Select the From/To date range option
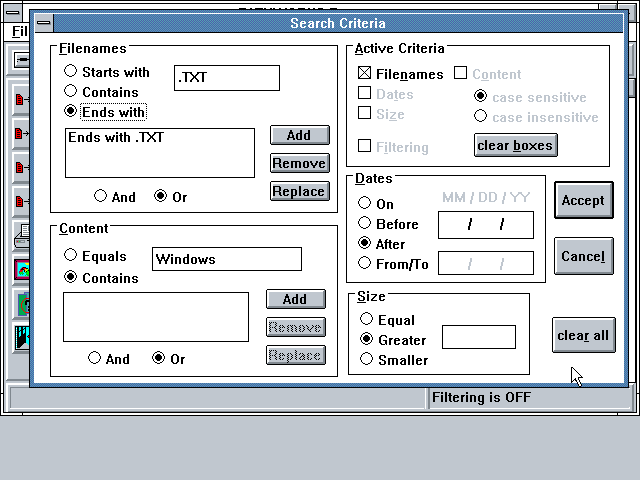This screenshot has height=480, width=640. [393, 264]
